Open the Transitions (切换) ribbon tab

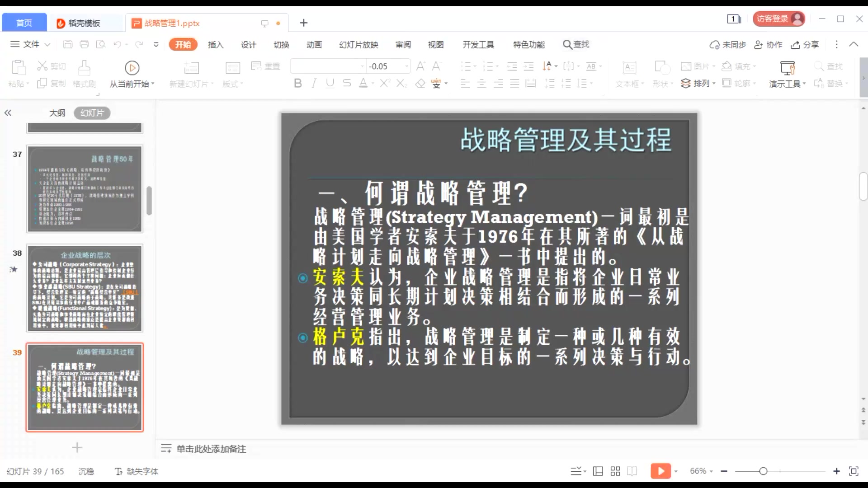[x=281, y=45]
